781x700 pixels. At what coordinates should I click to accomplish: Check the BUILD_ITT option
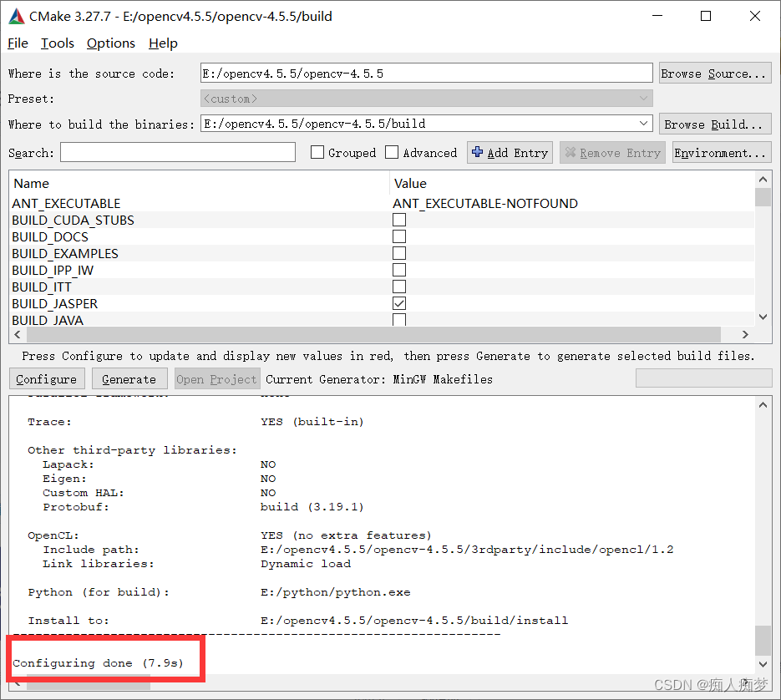399,287
